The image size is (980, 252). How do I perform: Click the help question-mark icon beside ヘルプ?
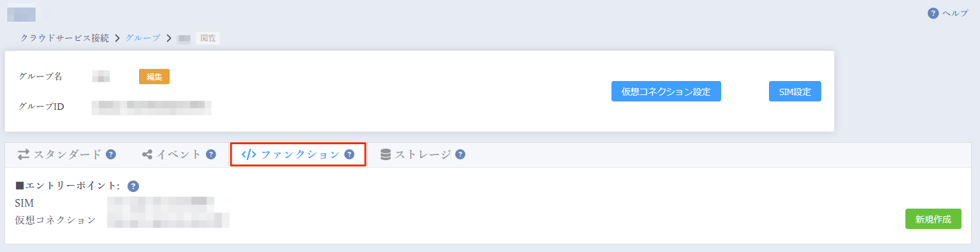(933, 13)
